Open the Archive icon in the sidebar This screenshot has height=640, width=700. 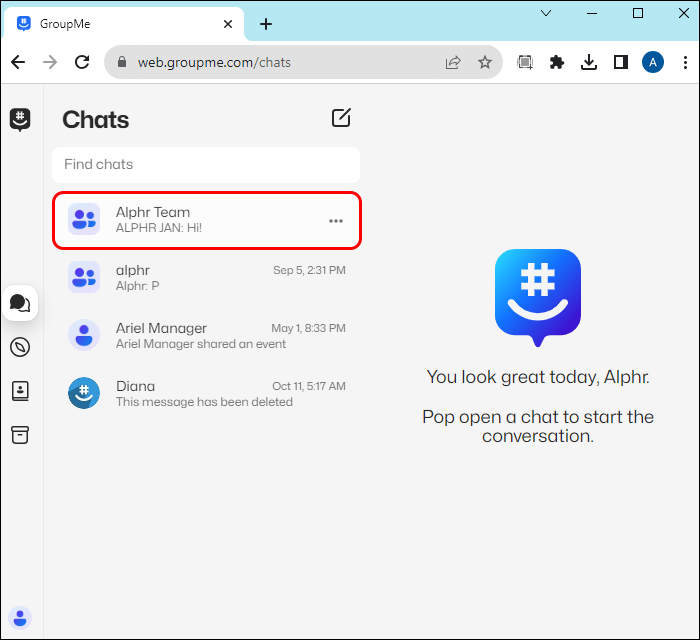tap(20, 435)
